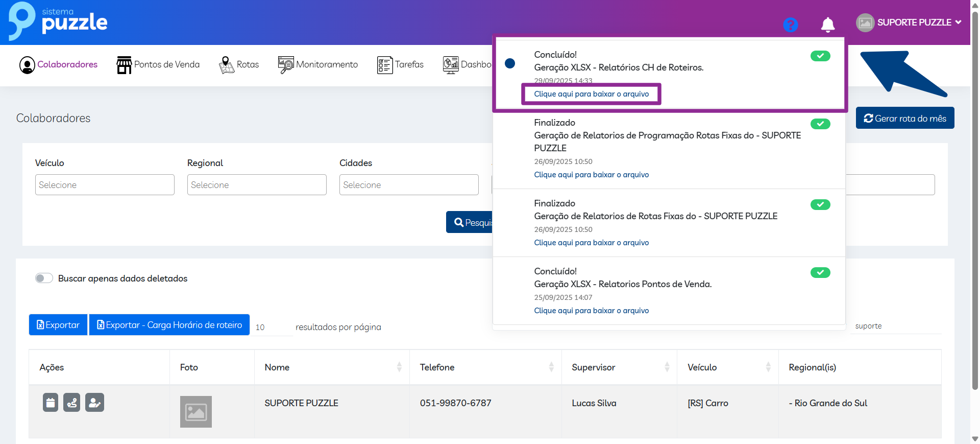Click the edit user icon in the Ações column

[94, 403]
